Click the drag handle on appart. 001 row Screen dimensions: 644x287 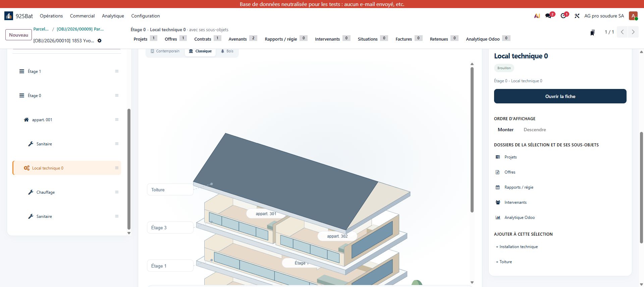(117, 119)
